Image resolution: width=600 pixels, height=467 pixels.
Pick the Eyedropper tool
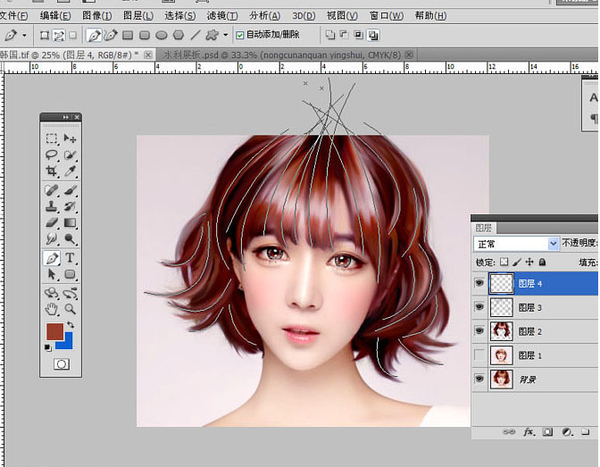70,172
